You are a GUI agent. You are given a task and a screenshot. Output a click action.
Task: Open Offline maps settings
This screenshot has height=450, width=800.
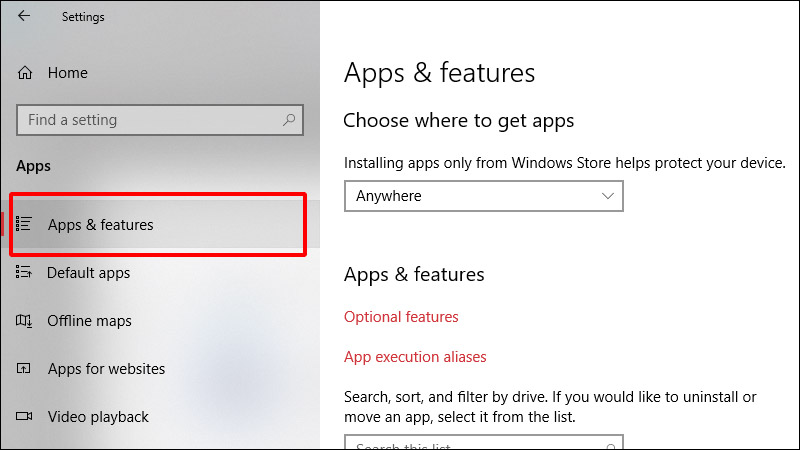point(158,320)
